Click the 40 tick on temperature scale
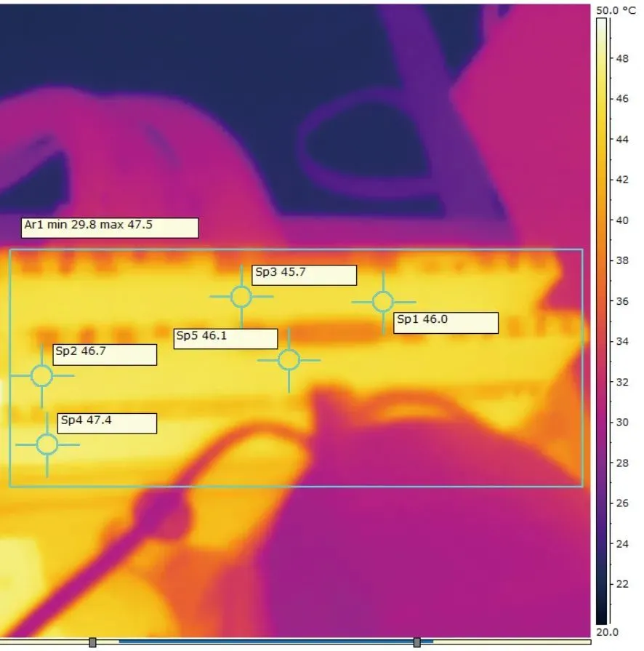 (x=621, y=220)
